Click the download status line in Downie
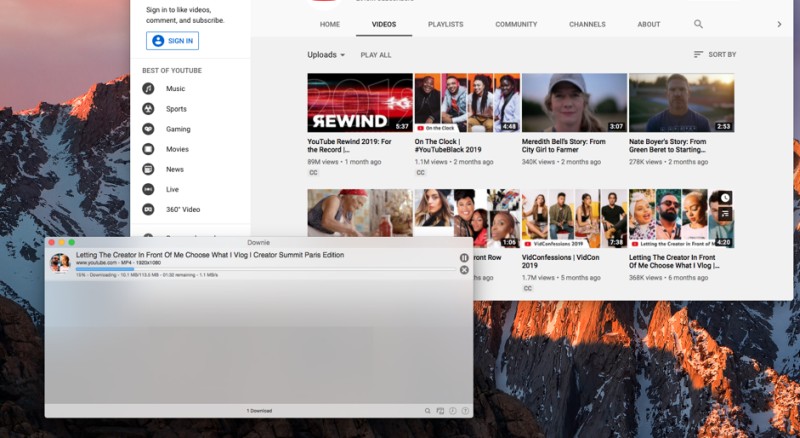800x438 pixels. pos(147,275)
